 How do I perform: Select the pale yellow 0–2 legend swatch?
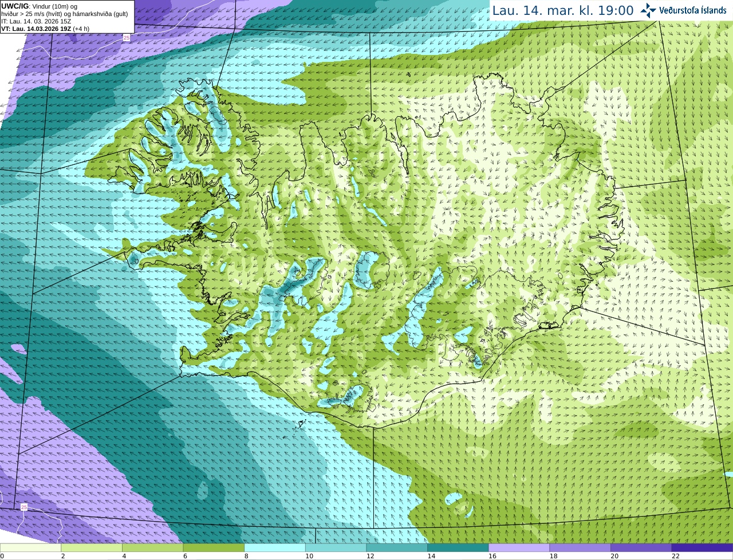[x=30, y=547]
